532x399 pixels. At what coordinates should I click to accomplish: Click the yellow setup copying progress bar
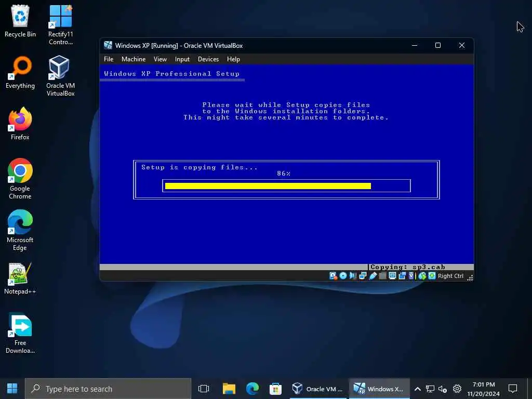268,186
